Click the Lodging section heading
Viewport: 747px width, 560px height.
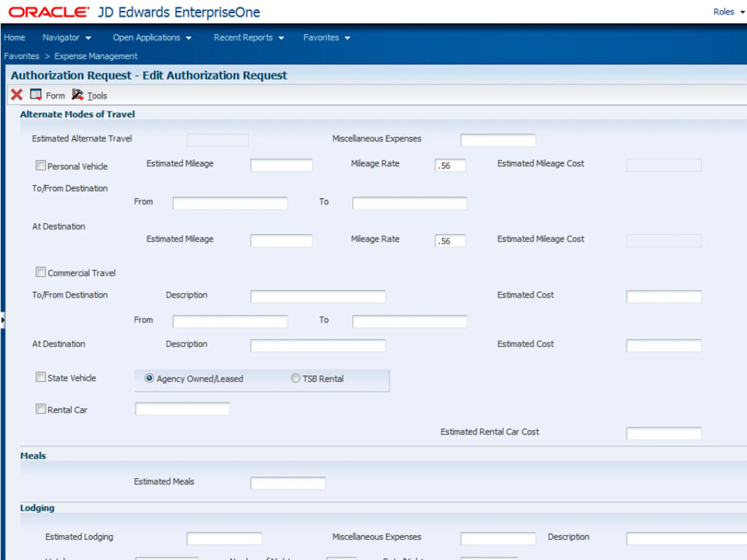click(37, 508)
